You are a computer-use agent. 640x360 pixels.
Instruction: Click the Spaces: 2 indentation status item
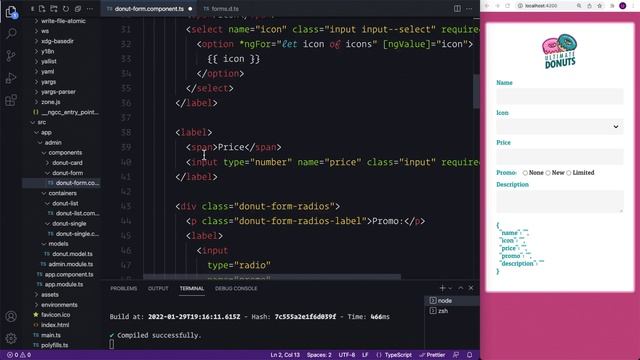click(x=319, y=355)
